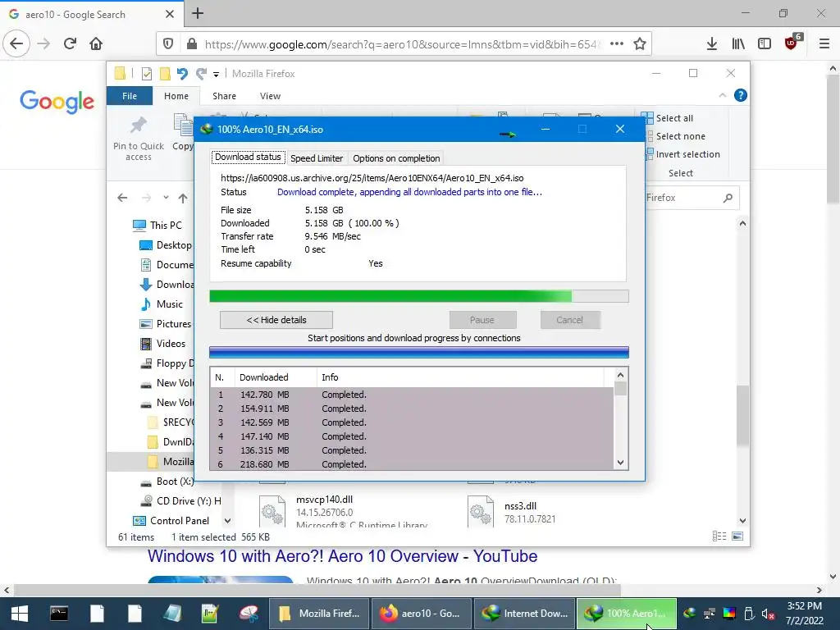840x630 pixels.
Task: Open the Windows Start button
Action: tap(20, 614)
